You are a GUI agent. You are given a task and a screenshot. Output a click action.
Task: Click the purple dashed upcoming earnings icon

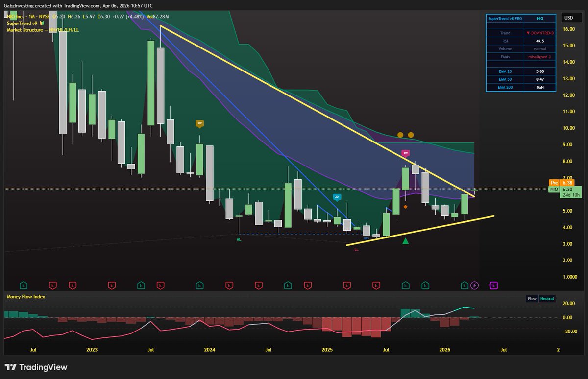[x=493, y=285]
